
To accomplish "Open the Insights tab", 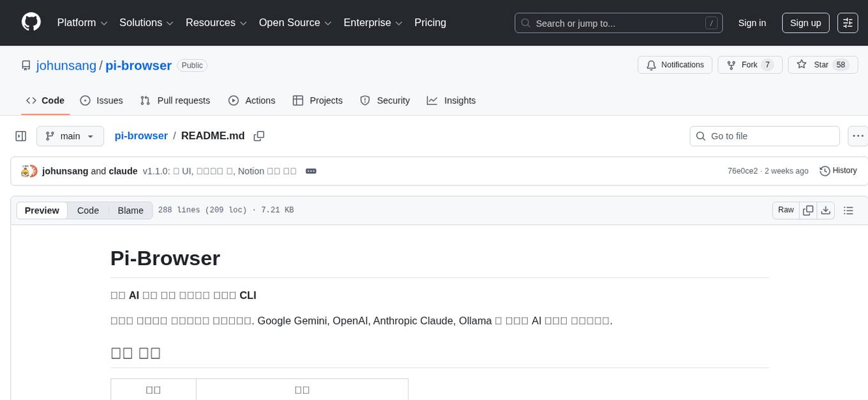I will (451, 100).
